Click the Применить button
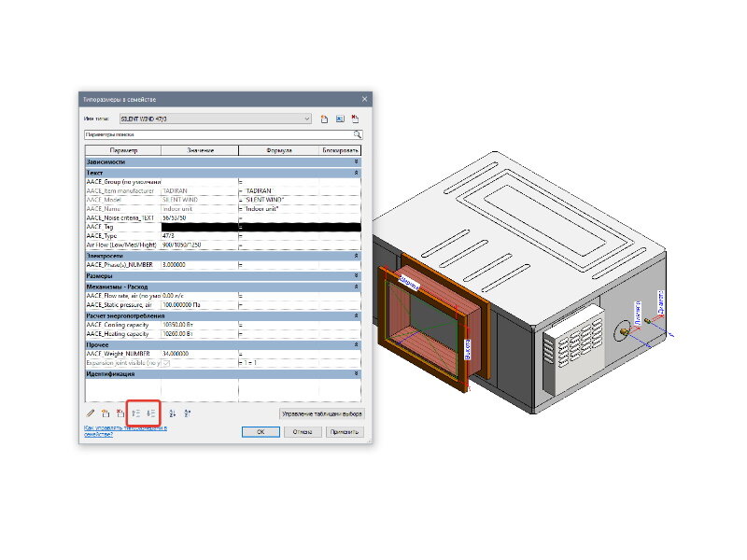This screenshot has height=560, width=747. tap(345, 432)
